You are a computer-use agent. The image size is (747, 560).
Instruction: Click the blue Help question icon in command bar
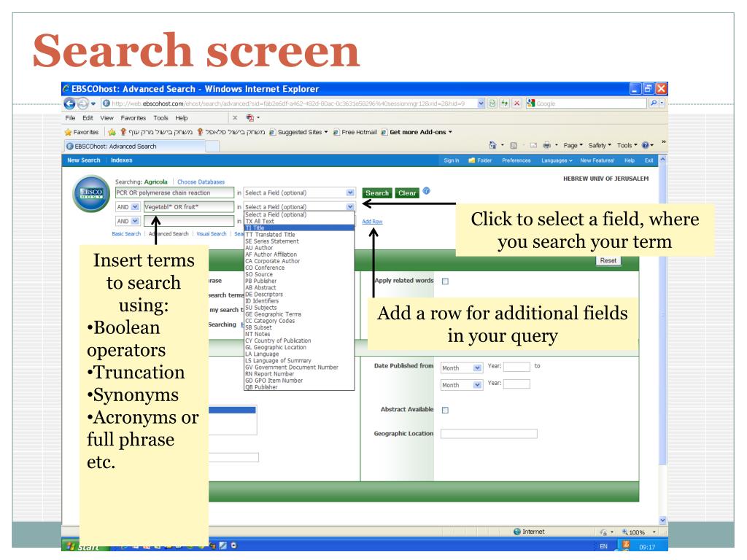(646, 146)
